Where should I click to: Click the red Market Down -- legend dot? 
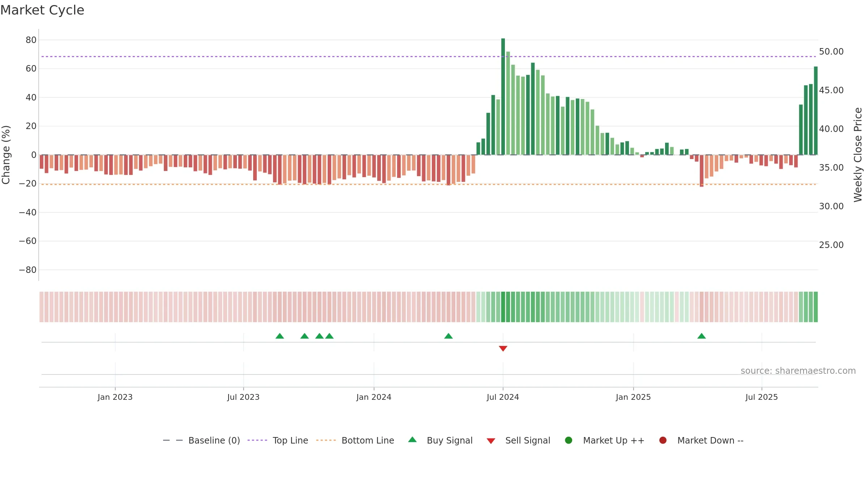(x=663, y=440)
